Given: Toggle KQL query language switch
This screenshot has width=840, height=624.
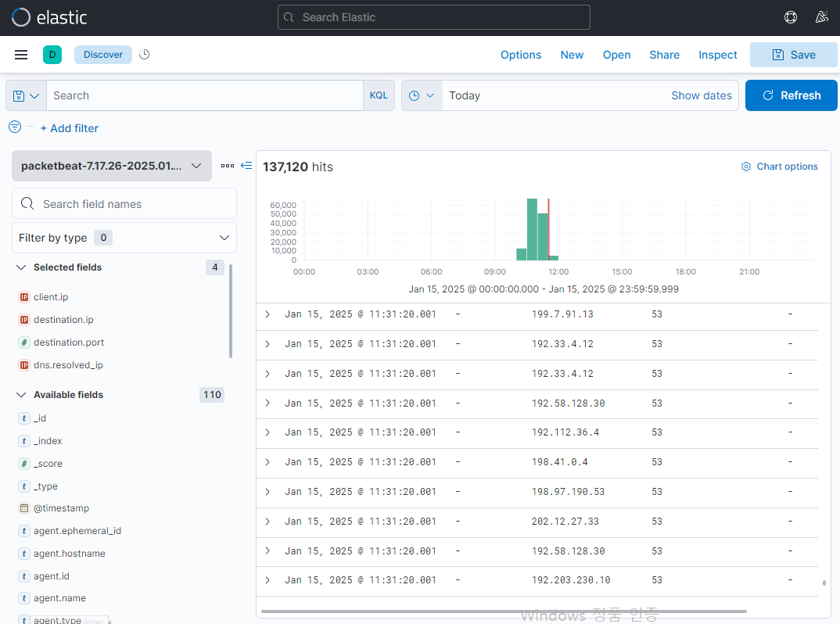Looking at the screenshot, I should point(379,96).
